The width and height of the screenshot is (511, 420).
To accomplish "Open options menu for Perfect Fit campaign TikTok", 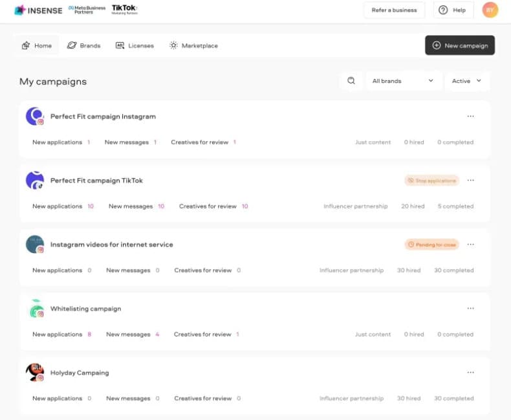I will tap(470, 181).
